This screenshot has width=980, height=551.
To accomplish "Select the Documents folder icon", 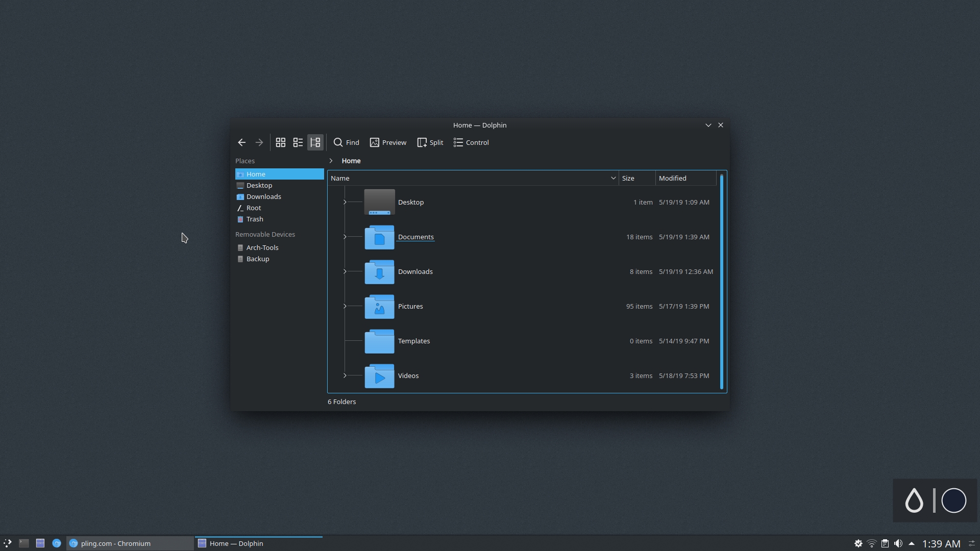I will (x=379, y=237).
